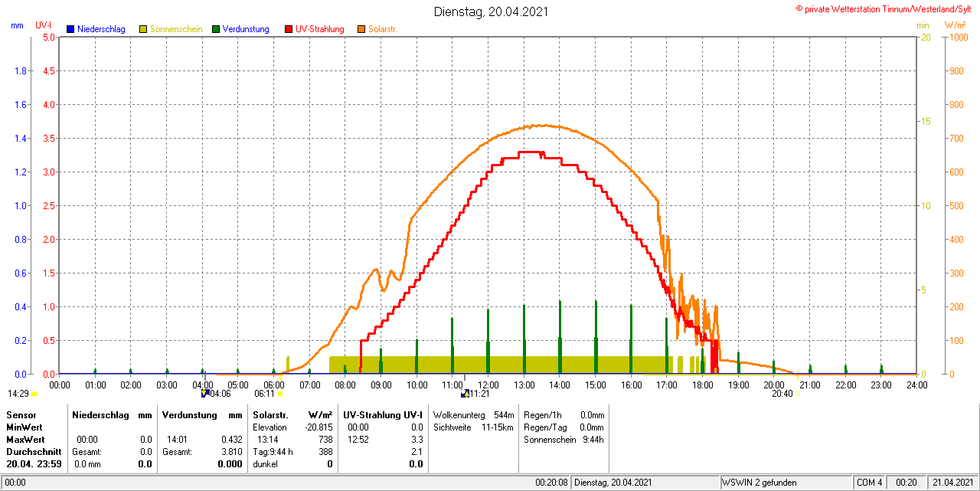980x491 pixels.
Task: Click the Solarstr. Elevation value -20.815
Action: point(318,427)
